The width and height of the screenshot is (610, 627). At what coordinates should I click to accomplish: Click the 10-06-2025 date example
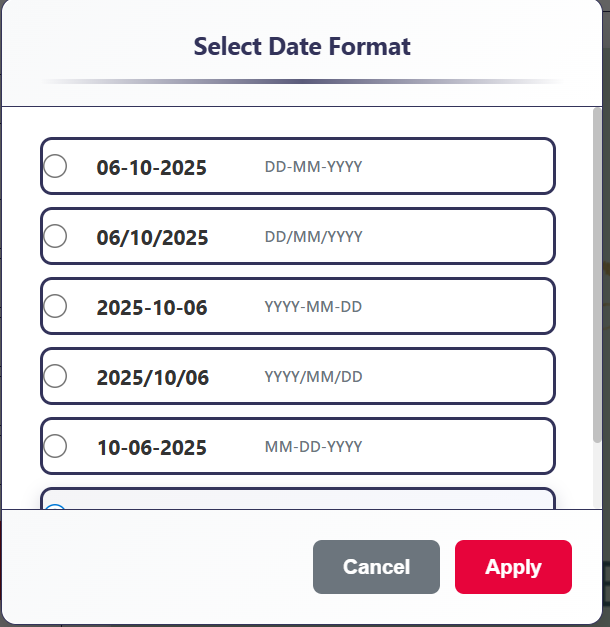152,447
